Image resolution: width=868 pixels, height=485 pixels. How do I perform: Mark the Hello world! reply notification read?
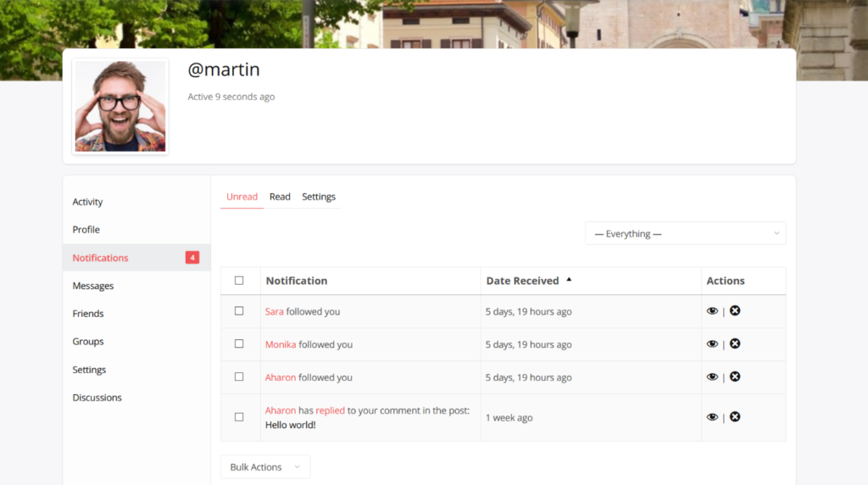tap(712, 417)
